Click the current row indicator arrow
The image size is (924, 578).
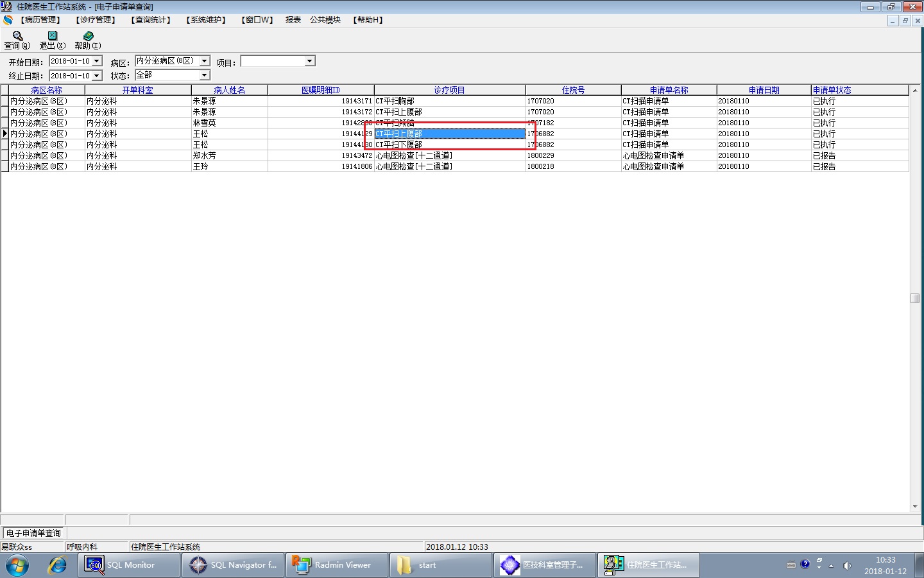pyautogui.click(x=4, y=134)
